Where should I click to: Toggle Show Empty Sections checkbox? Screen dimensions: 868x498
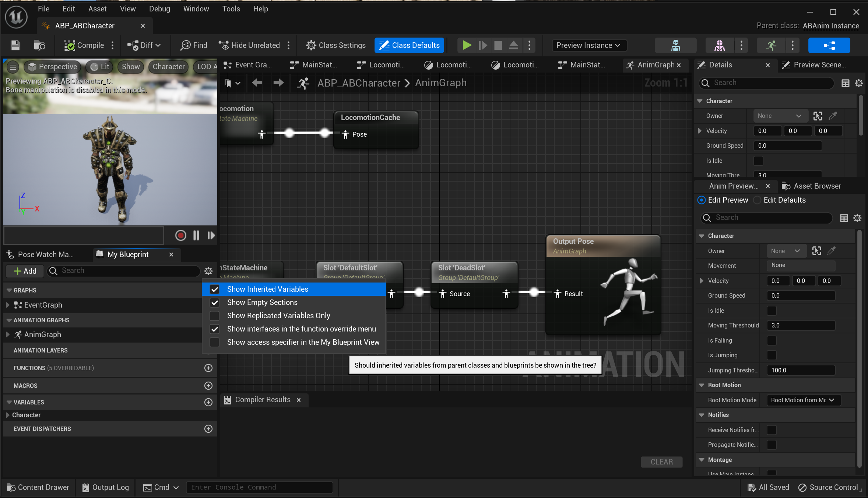214,302
